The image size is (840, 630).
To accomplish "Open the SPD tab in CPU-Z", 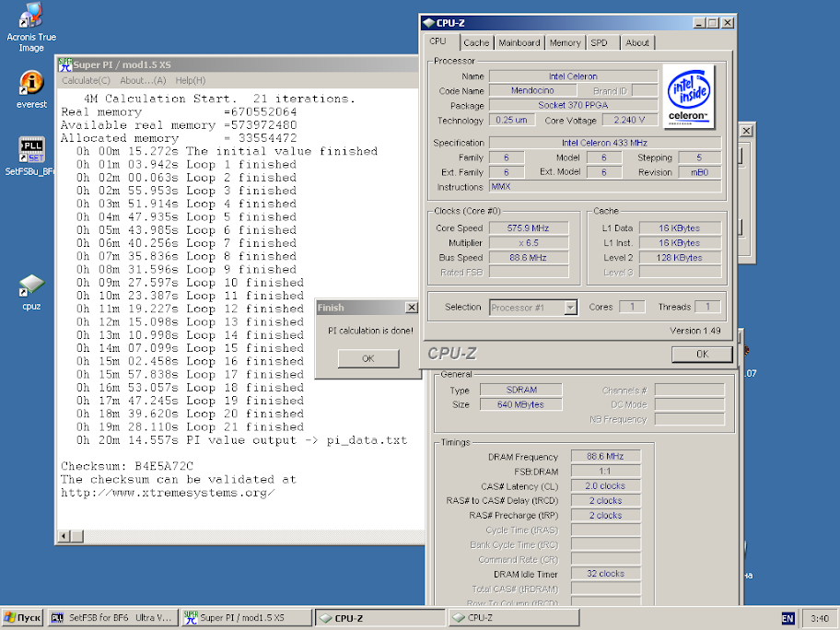I will 599,42.
